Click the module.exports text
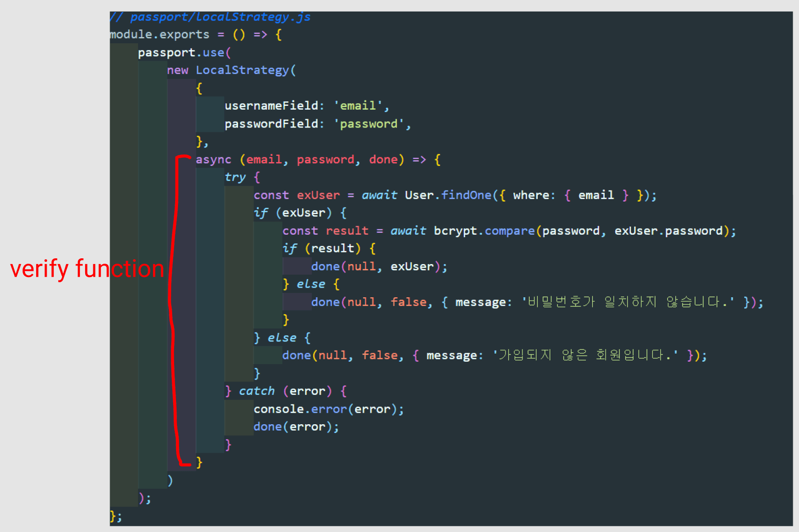Viewport: 799px width, 532px height. (159, 35)
